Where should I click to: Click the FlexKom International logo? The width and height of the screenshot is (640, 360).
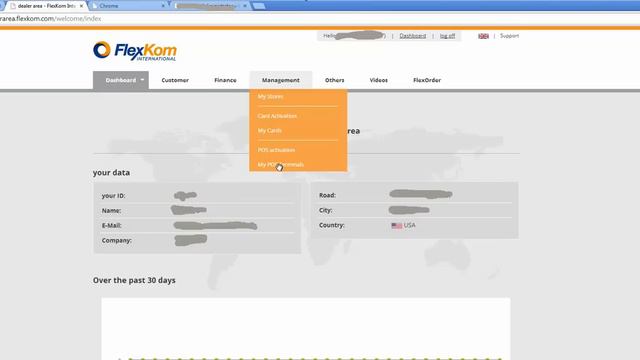pyautogui.click(x=135, y=51)
